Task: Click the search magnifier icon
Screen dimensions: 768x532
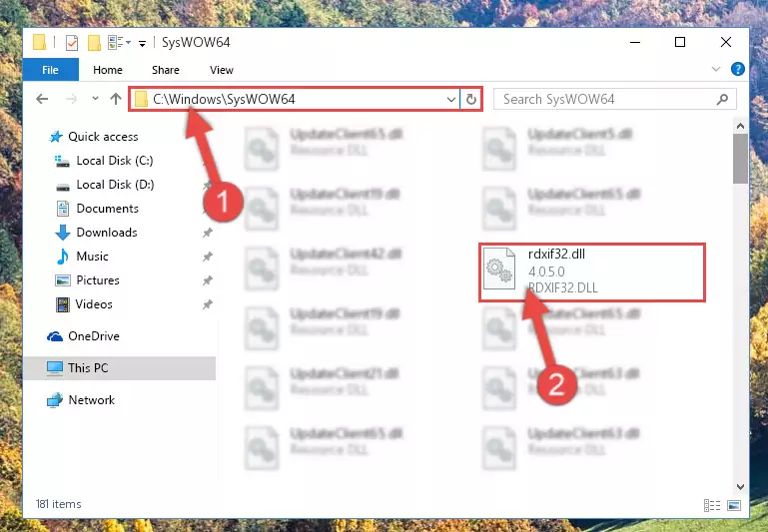Action: 722,100
